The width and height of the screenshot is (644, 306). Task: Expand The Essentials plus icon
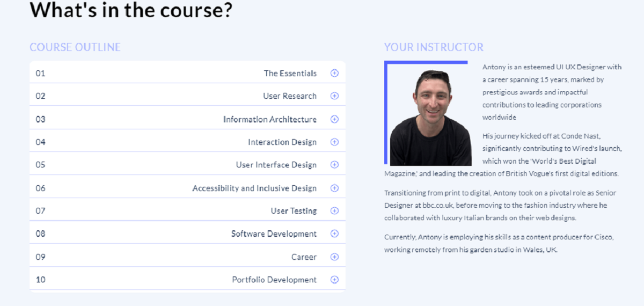(x=334, y=73)
